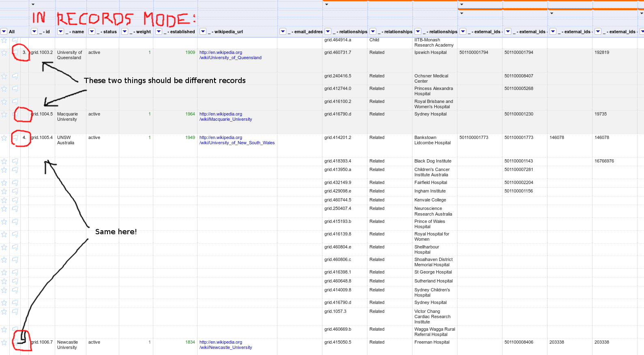Toggle flag on the Fairfield Hospital row
Image resolution: width=644 pixels, height=355 pixels.
pyautogui.click(x=15, y=183)
